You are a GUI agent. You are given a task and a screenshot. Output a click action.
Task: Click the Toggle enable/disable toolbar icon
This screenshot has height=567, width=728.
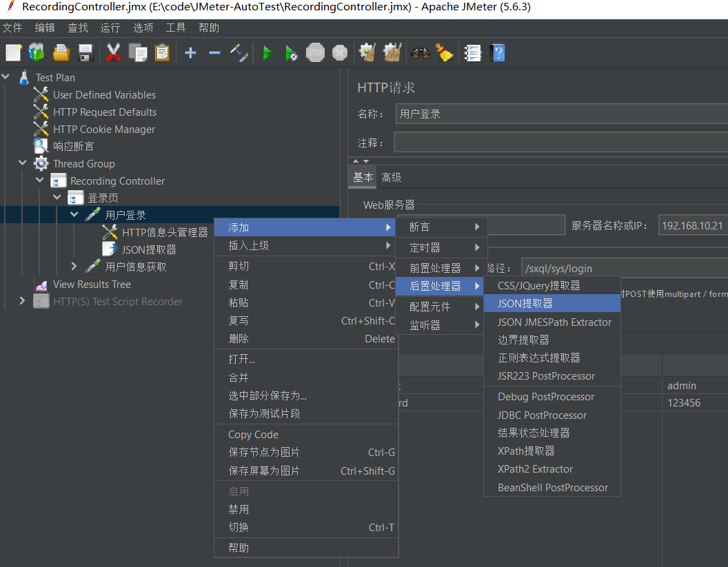coord(239,52)
